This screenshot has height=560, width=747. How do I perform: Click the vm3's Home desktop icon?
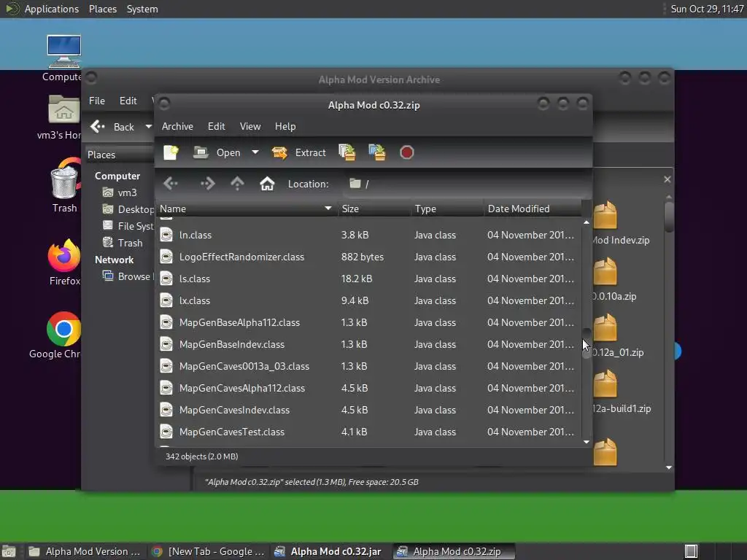pyautogui.click(x=64, y=109)
